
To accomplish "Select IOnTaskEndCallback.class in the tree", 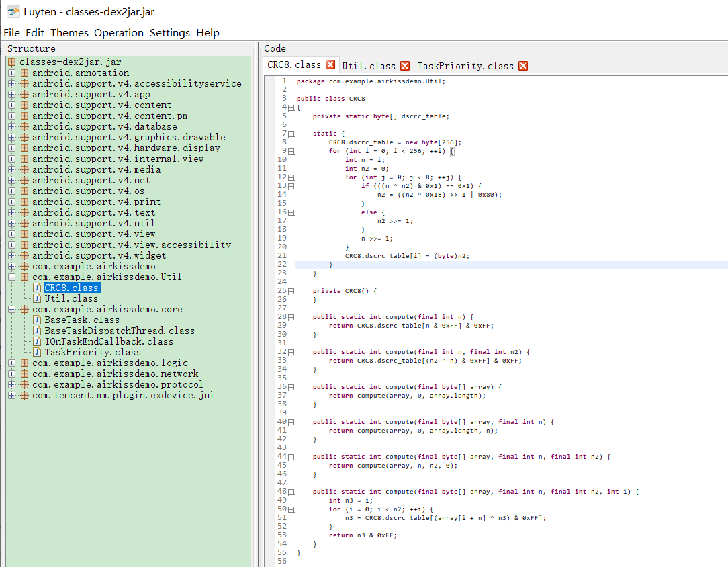I will click(x=109, y=341).
